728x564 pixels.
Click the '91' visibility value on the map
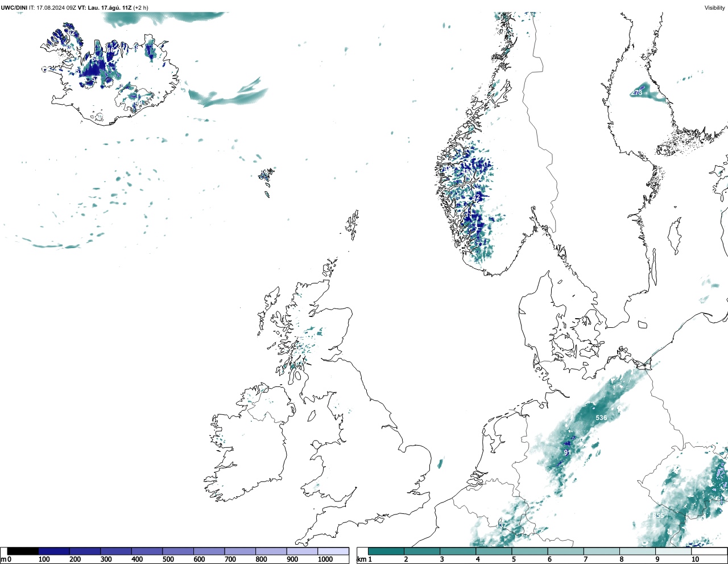pos(567,452)
